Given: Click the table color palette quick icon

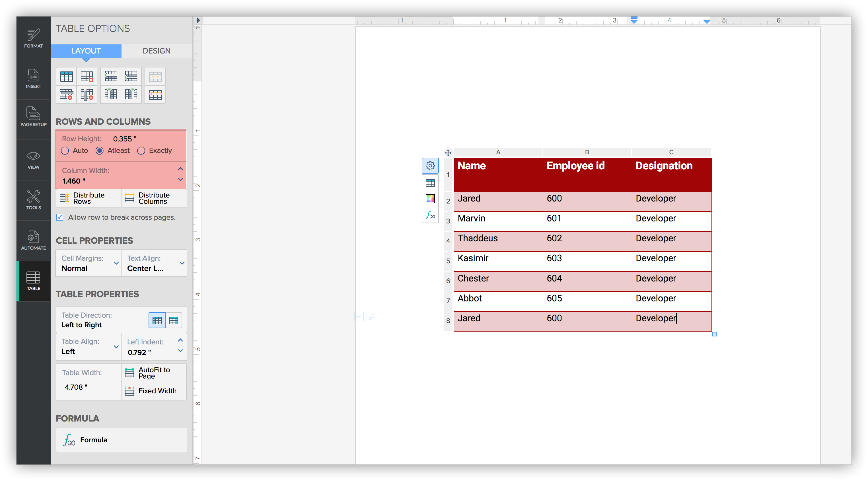Looking at the screenshot, I should click(430, 199).
